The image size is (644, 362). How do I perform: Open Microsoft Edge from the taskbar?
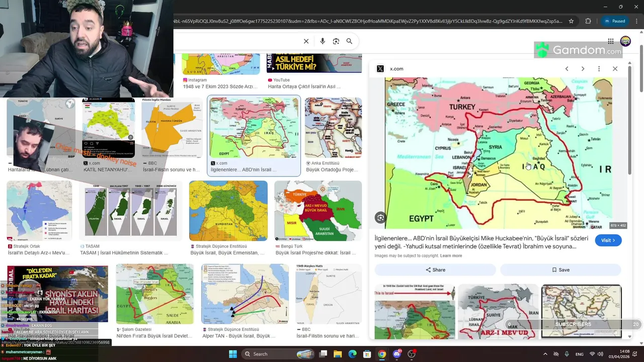click(x=353, y=354)
